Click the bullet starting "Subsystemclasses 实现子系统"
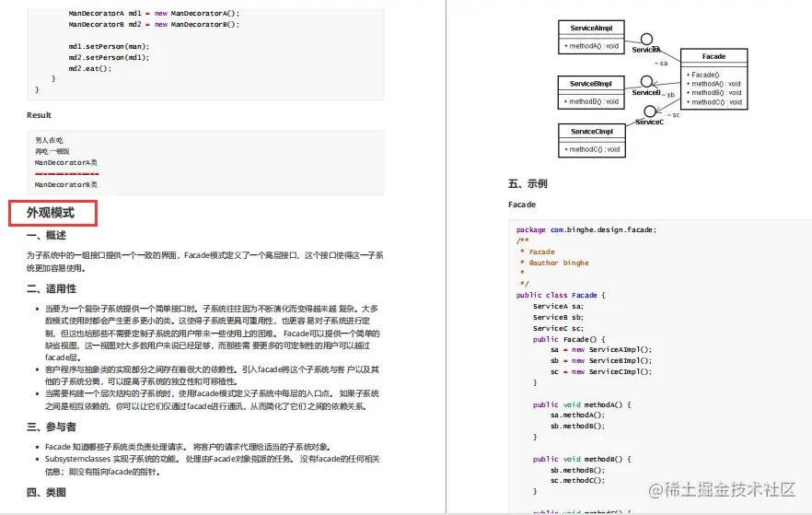The image size is (812, 515). pos(213,465)
